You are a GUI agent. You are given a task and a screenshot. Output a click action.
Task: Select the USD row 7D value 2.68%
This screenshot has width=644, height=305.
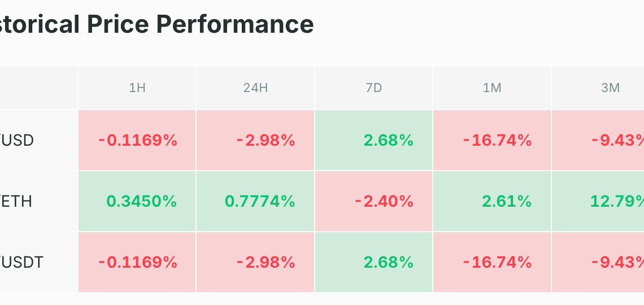(389, 141)
